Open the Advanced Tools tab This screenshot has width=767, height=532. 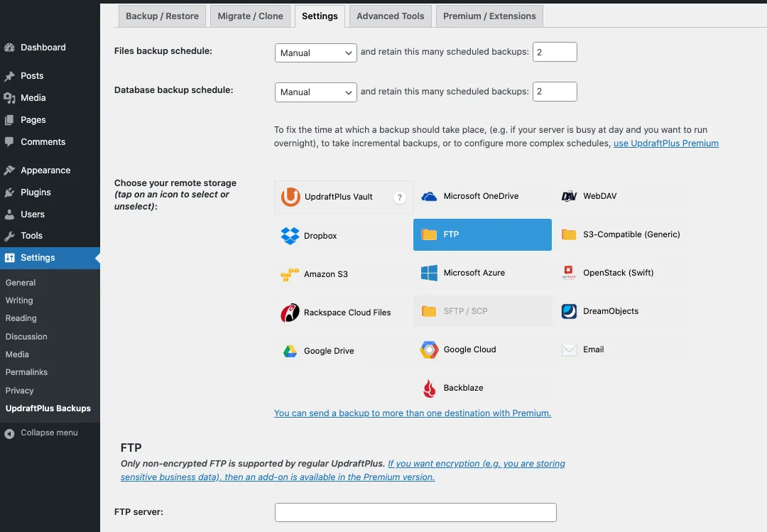coord(391,16)
